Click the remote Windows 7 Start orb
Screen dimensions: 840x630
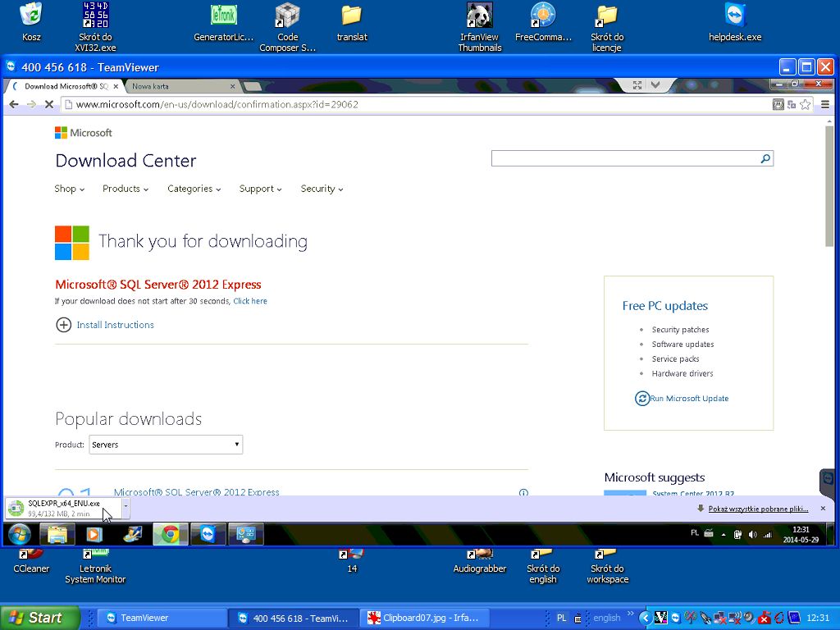tap(19, 534)
